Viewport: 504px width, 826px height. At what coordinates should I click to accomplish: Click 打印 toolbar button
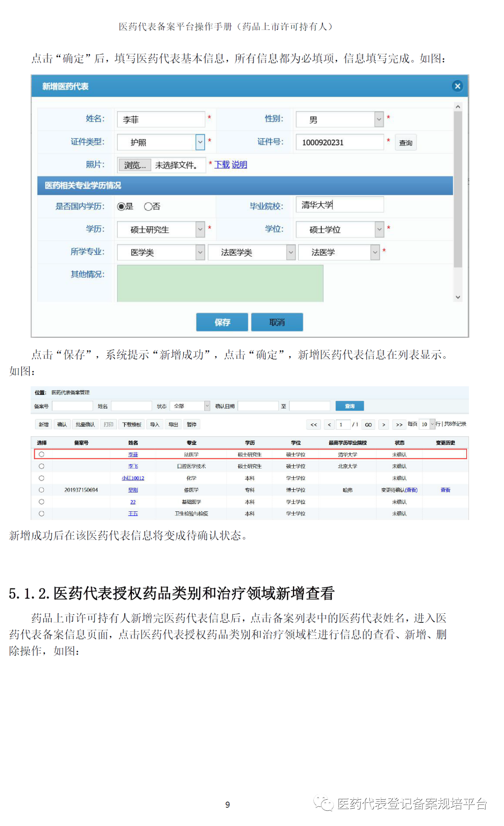(108, 424)
